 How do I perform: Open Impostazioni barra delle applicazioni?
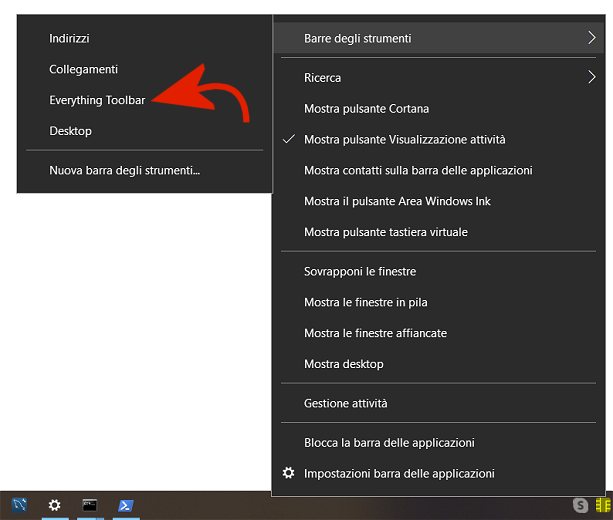[438, 473]
